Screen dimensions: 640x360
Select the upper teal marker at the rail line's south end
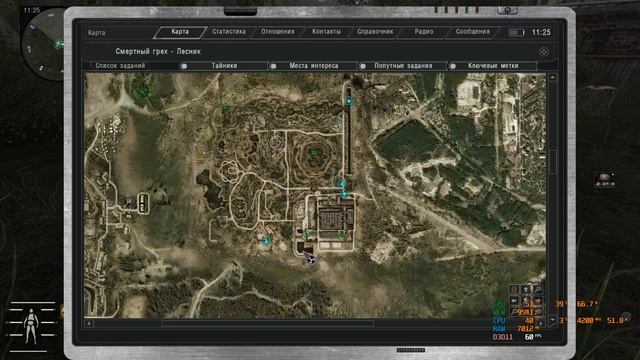pyautogui.click(x=342, y=183)
